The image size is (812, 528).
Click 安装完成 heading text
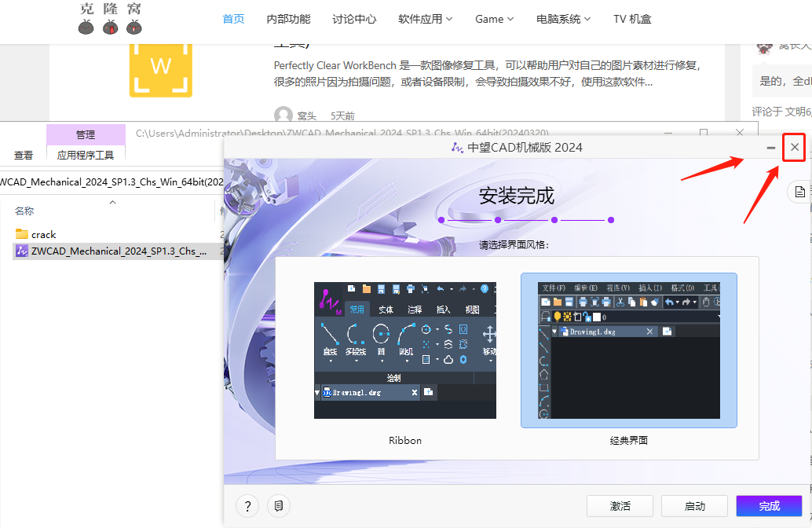tap(516, 196)
